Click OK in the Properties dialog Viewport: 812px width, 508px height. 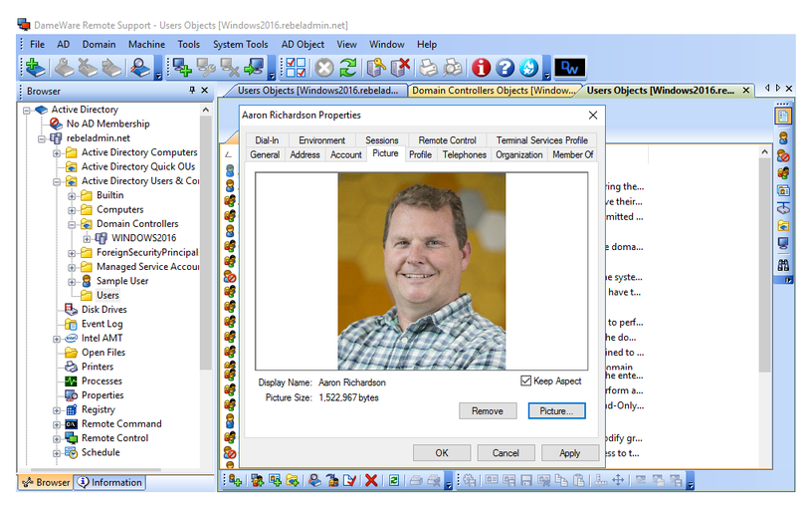pos(442,453)
